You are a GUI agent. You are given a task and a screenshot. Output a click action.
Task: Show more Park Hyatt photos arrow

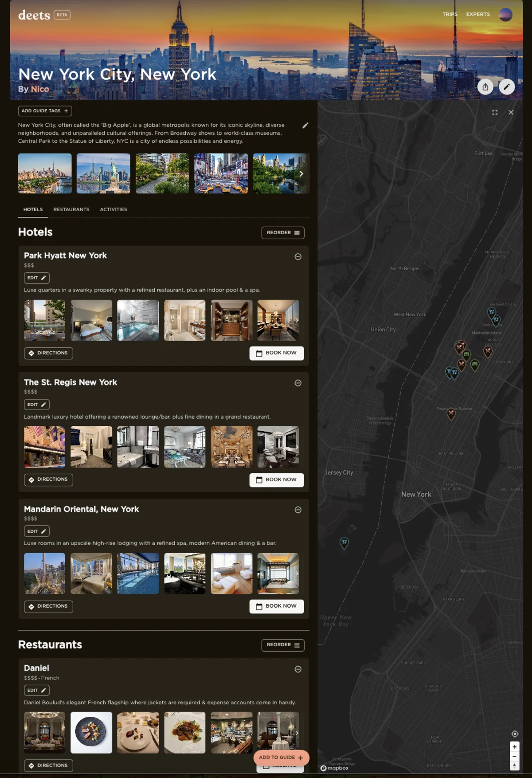297,320
